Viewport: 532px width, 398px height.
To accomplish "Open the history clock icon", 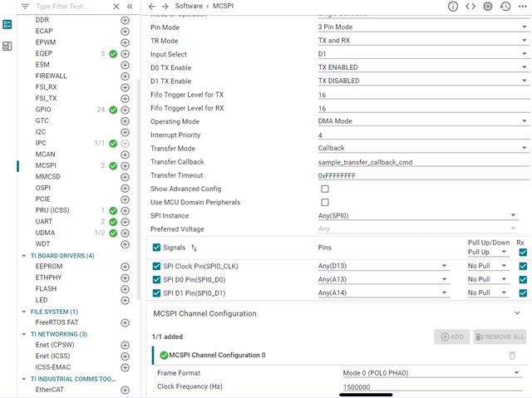I will (x=505, y=7).
